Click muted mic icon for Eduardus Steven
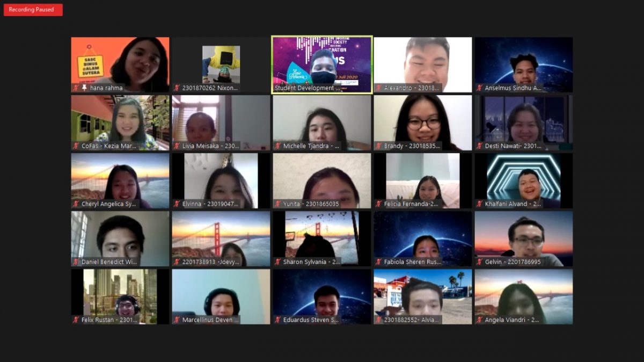Viewport: 644px width, 362px height. pyautogui.click(x=278, y=320)
